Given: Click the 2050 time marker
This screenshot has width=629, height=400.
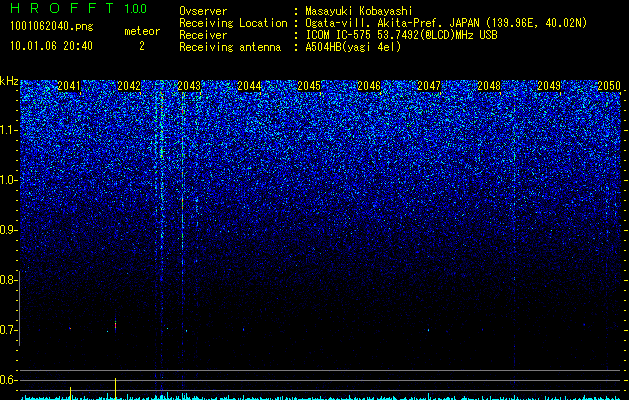Looking at the screenshot, I should click(609, 86).
